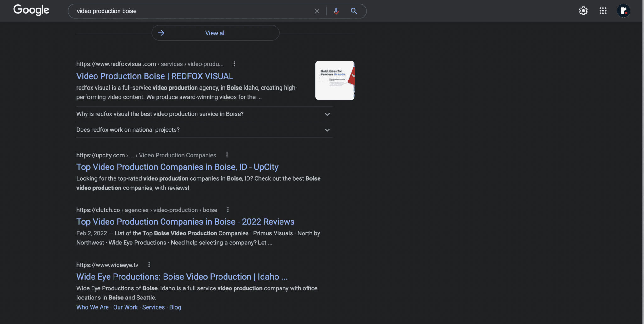Open the REDFOX VISUAL result link
Viewport: 644px width, 324px height.
(x=154, y=76)
